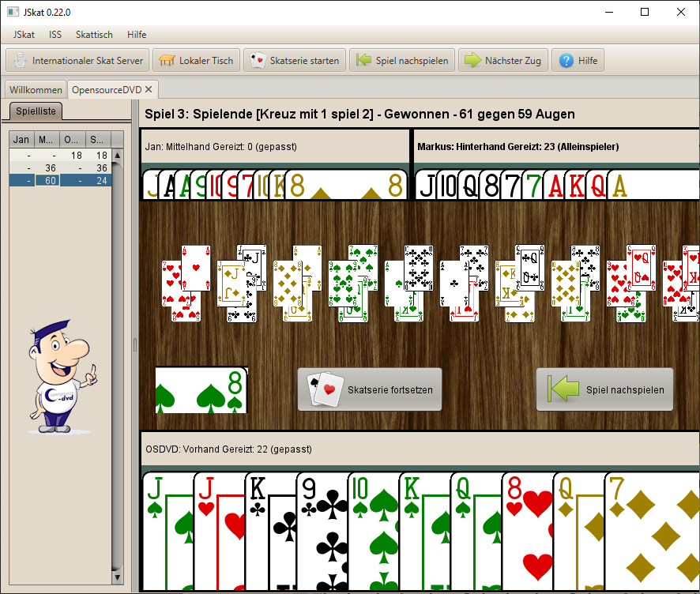
Task: Click the Jack of Spades in OSDVD's hand
Action: coord(167,529)
